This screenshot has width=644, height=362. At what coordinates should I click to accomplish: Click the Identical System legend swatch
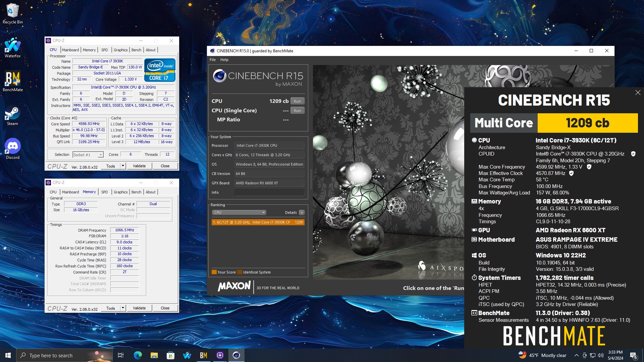[239, 272]
